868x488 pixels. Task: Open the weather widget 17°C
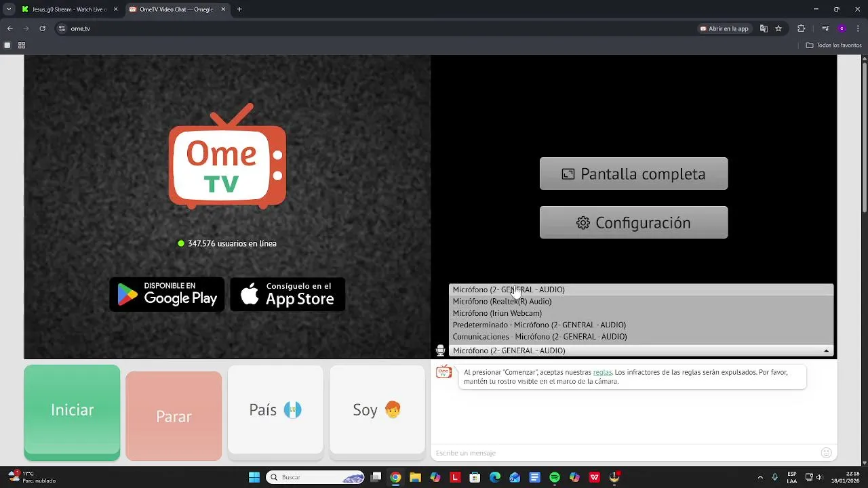33,477
